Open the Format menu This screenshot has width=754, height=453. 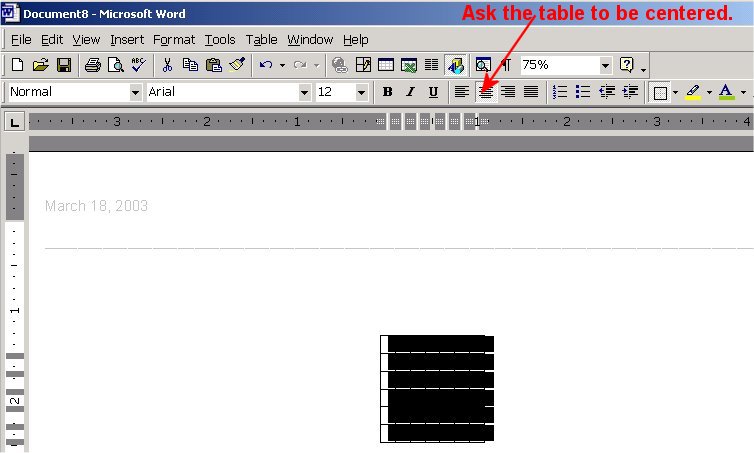click(x=174, y=39)
